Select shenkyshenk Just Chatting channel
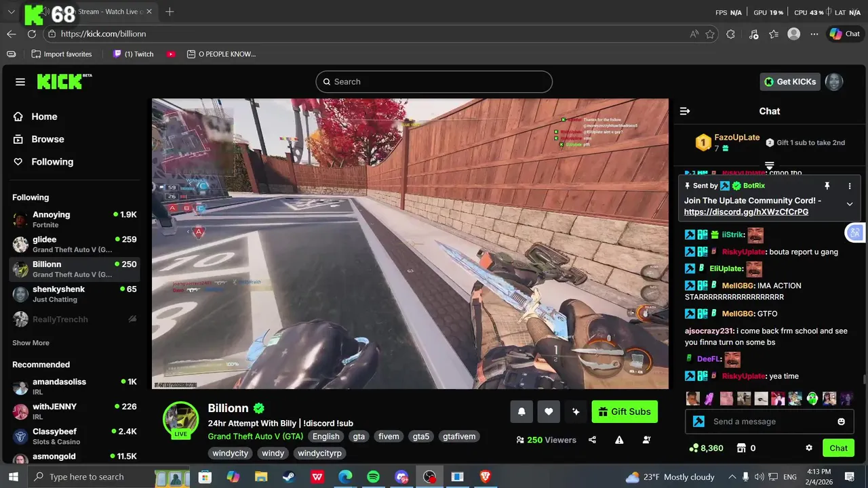This screenshot has height=488, width=868. (75, 294)
